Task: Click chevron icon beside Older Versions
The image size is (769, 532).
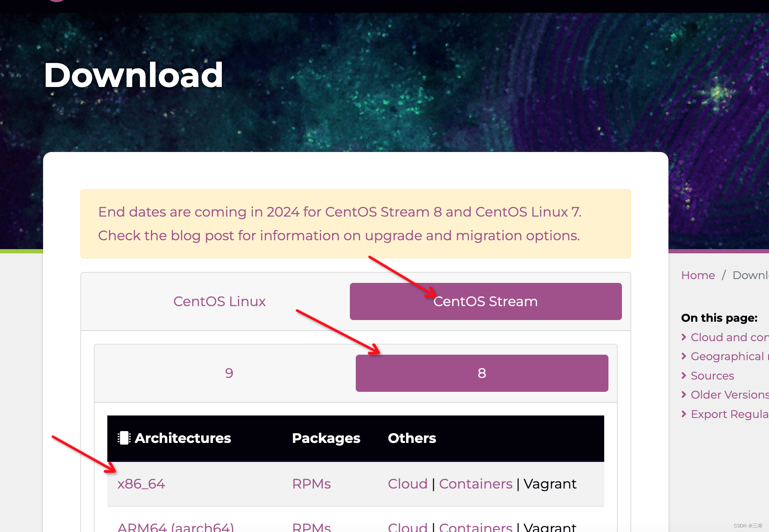Action: 684,394
